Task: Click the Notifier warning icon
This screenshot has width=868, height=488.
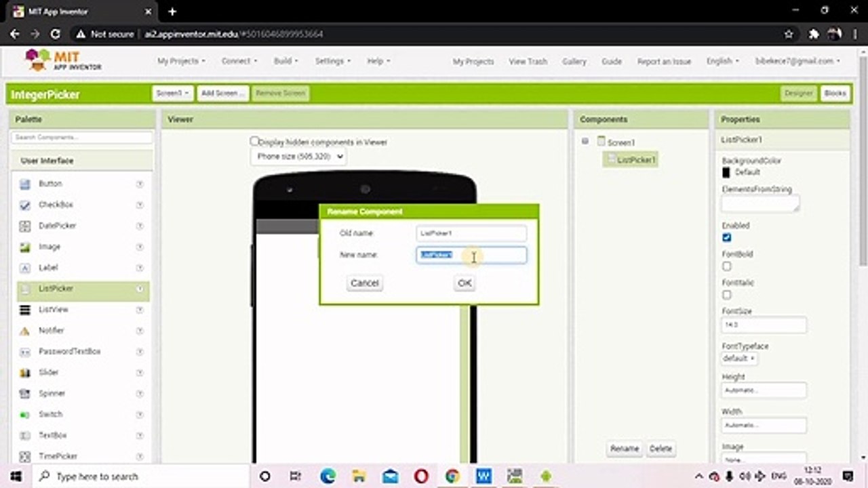Action: click(x=25, y=331)
